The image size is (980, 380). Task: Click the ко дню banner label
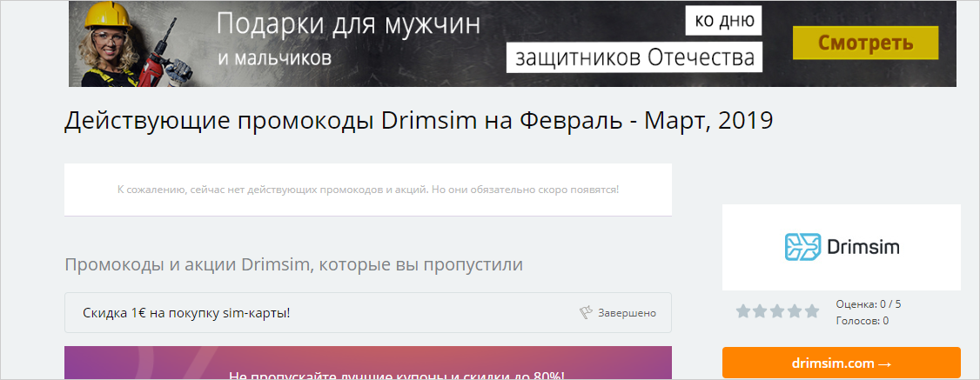pyautogui.click(x=724, y=19)
